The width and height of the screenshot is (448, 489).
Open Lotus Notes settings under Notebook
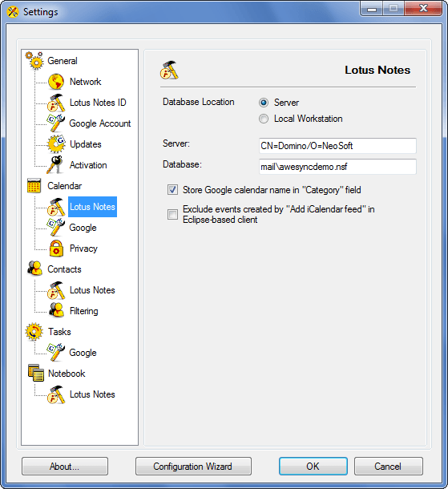(92, 394)
